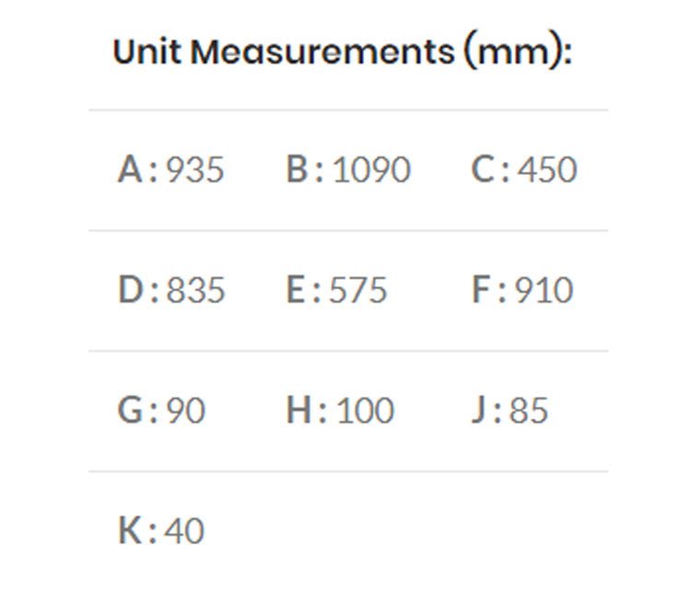The image size is (700, 589).
Task: Click the H: 100 measurement
Action: tap(340, 410)
